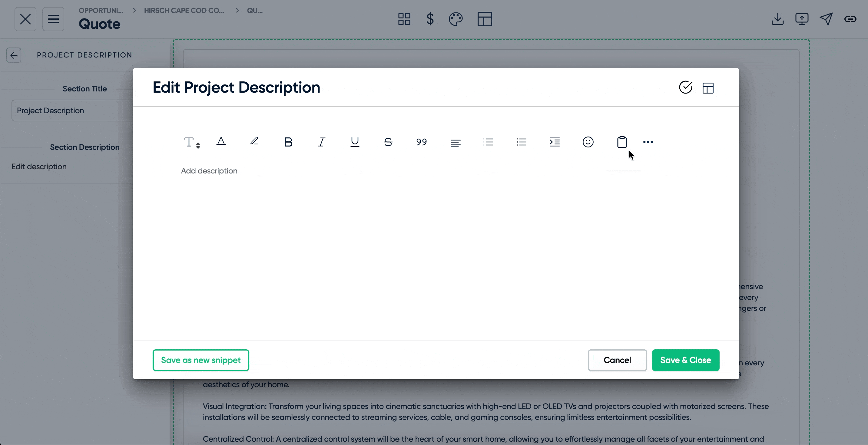868x445 pixels.
Task: Toggle the indent formatting icon
Action: [x=555, y=141]
